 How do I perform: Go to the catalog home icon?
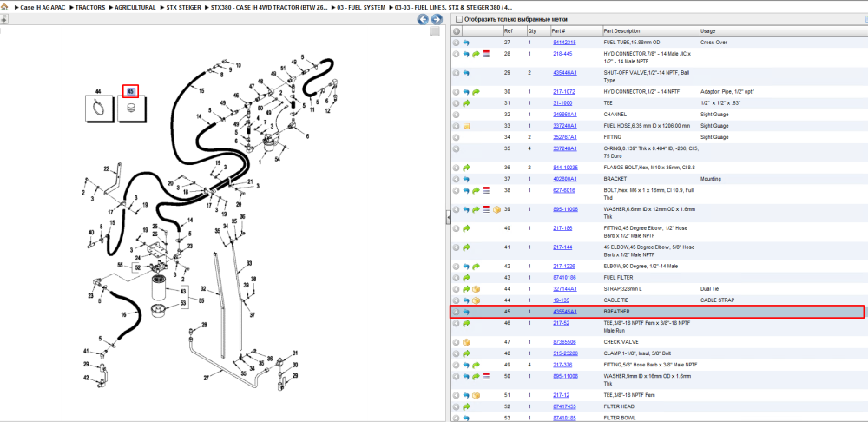4,7
